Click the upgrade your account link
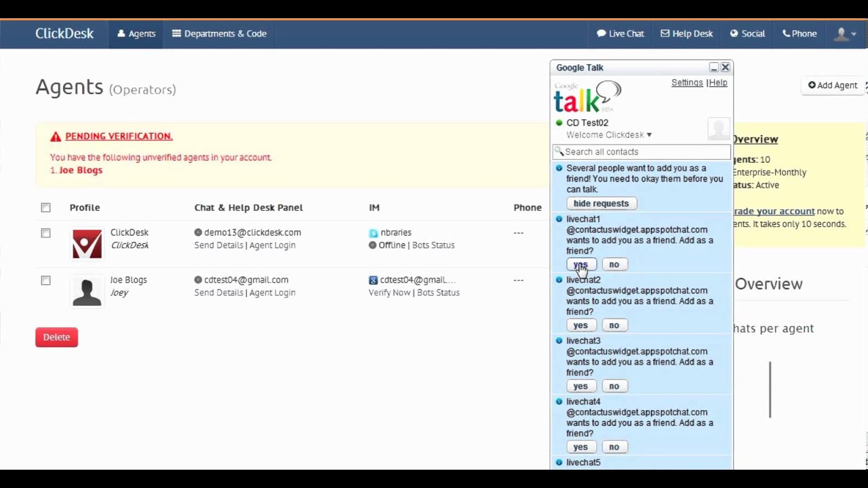This screenshot has height=488, width=868. coord(774,211)
